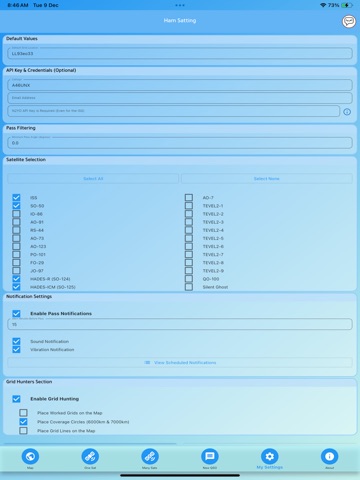Check the QO-100 satellite checkbox
Image resolution: width=360 pixels, height=480 pixels.
click(x=189, y=279)
